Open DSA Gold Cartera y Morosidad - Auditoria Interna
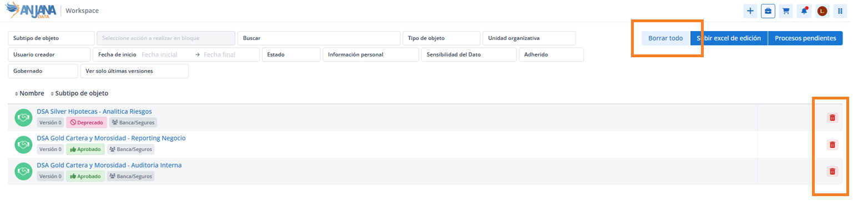 (109, 165)
